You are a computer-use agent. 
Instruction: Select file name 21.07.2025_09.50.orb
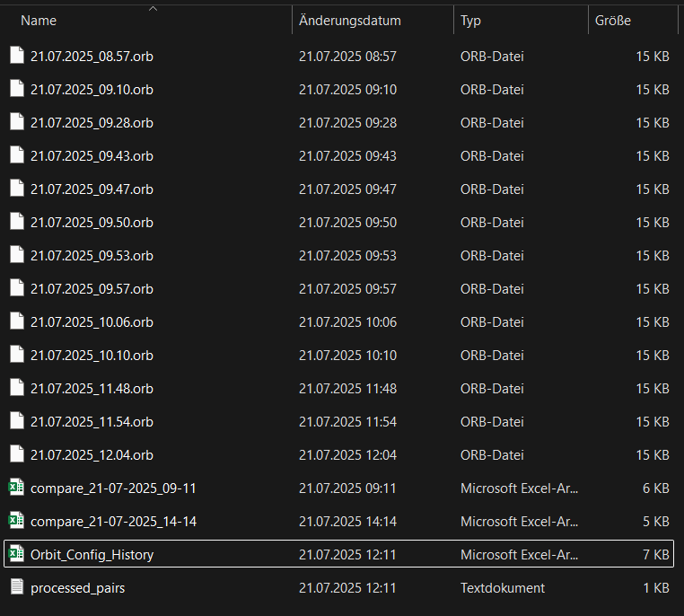[92, 222]
